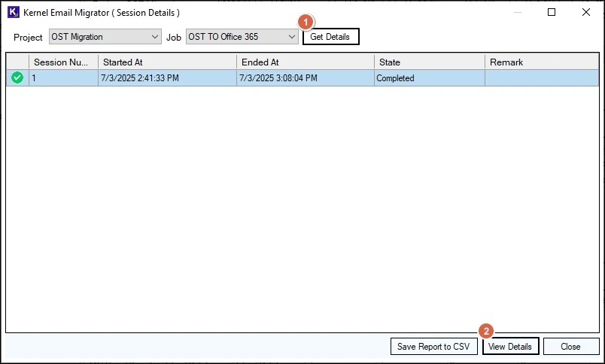Click the Get Details button
605x364 pixels.
click(330, 37)
